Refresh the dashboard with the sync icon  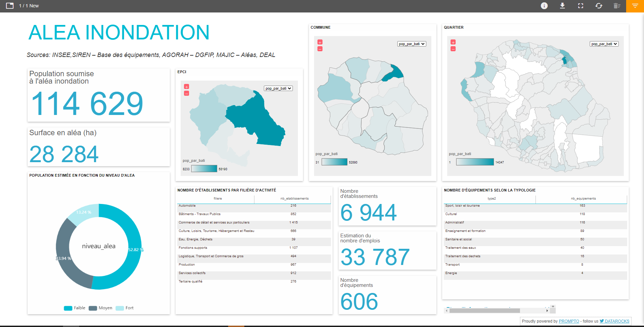tap(599, 6)
